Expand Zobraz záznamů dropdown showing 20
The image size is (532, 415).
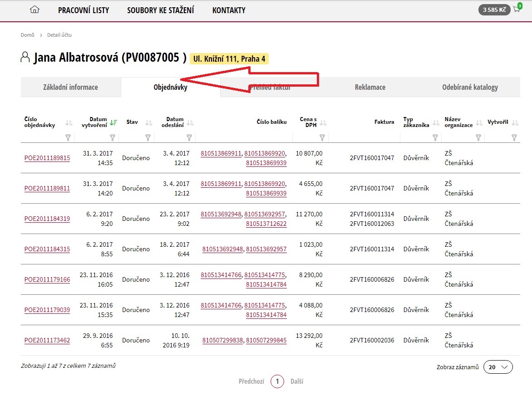pyautogui.click(x=498, y=367)
